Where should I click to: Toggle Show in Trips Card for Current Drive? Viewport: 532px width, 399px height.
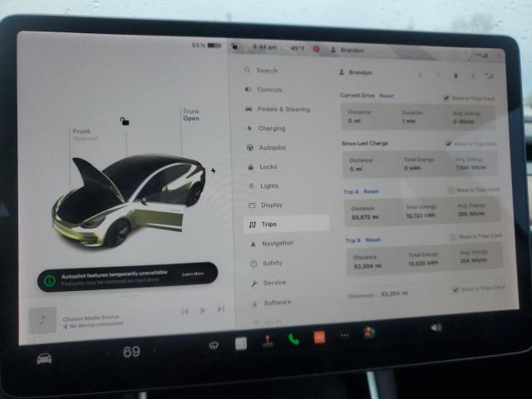(x=446, y=98)
